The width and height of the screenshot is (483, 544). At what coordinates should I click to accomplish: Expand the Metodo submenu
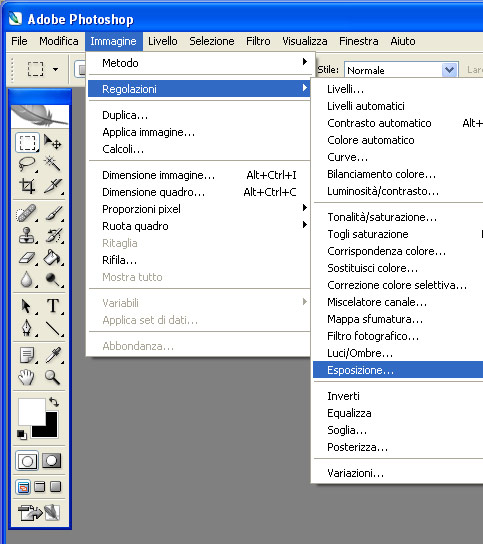pyautogui.click(x=198, y=63)
